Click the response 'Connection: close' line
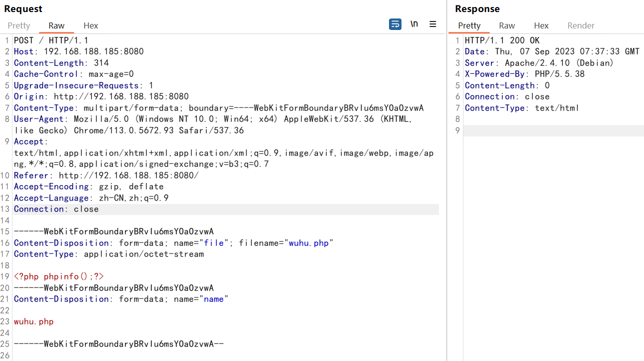 point(507,96)
